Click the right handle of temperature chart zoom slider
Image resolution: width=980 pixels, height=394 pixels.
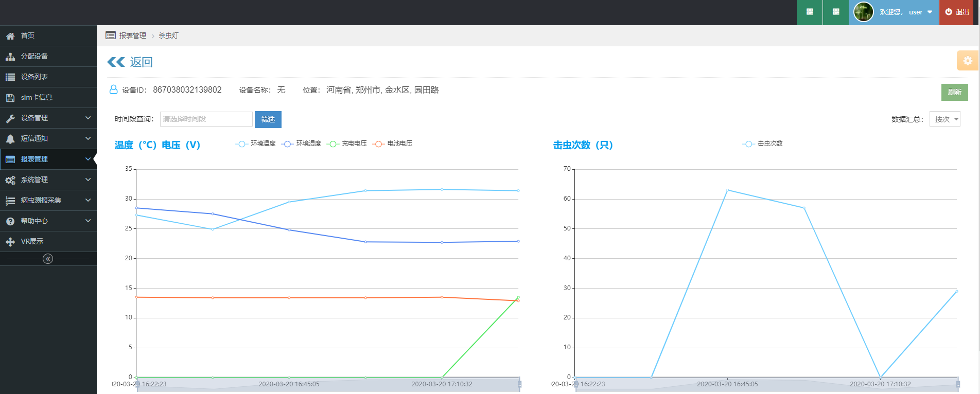pos(519,384)
